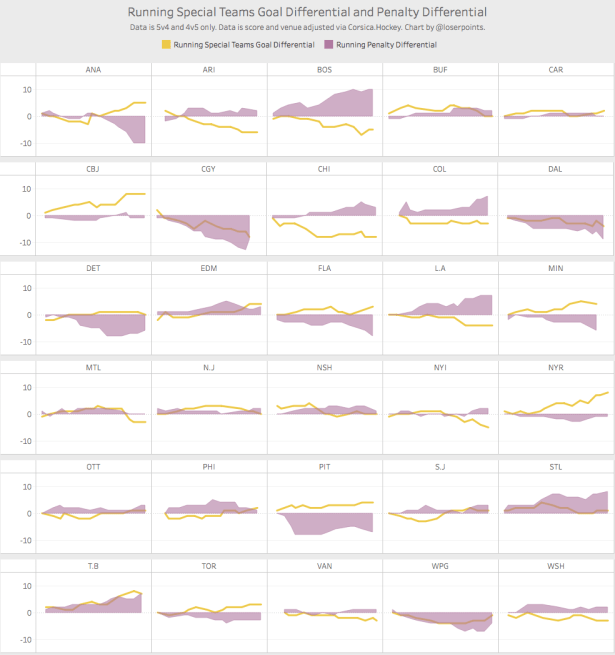Click the chart title at the top

click(x=307, y=13)
